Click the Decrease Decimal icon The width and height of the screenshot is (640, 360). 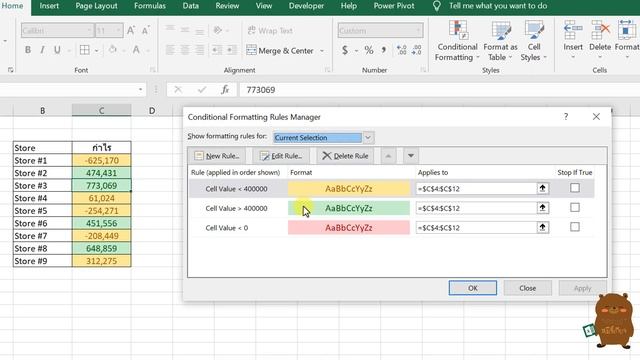[x=416, y=50]
